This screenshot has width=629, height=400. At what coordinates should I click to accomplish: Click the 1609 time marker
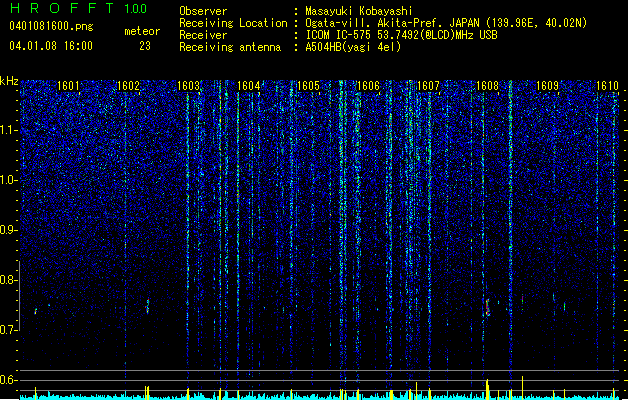point(548,86)
